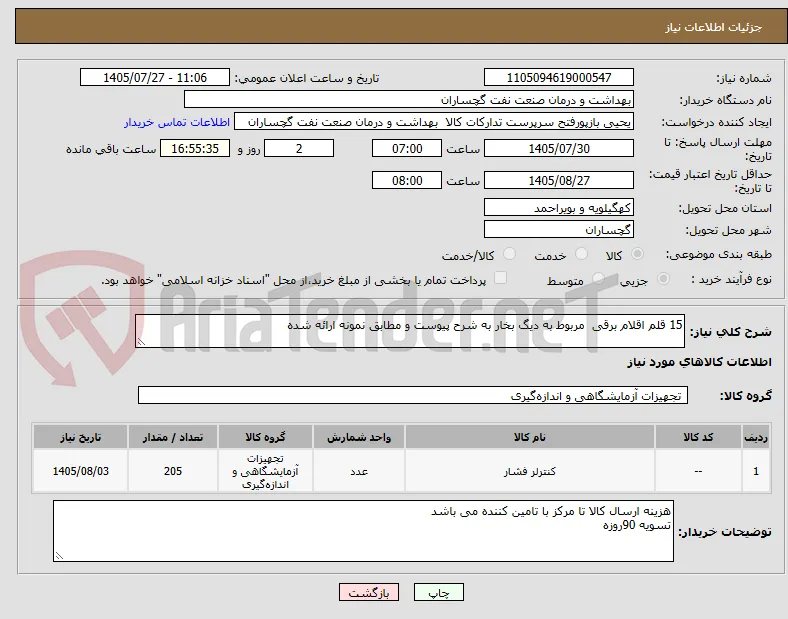The height and width of the screenshot is (619, 788).
Task: Click the row number cell 1
Action: tap(756, 471)
